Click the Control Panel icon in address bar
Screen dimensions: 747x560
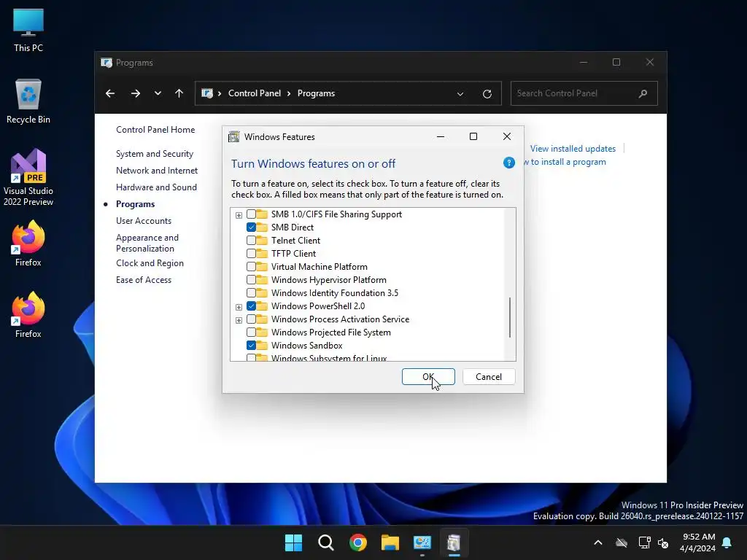(207, 93)
